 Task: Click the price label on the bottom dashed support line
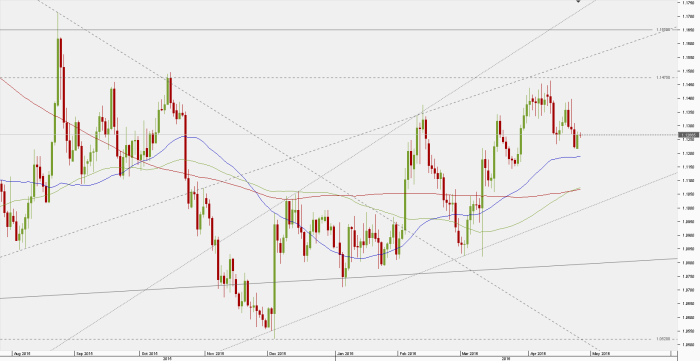click(x=664, y=339)
